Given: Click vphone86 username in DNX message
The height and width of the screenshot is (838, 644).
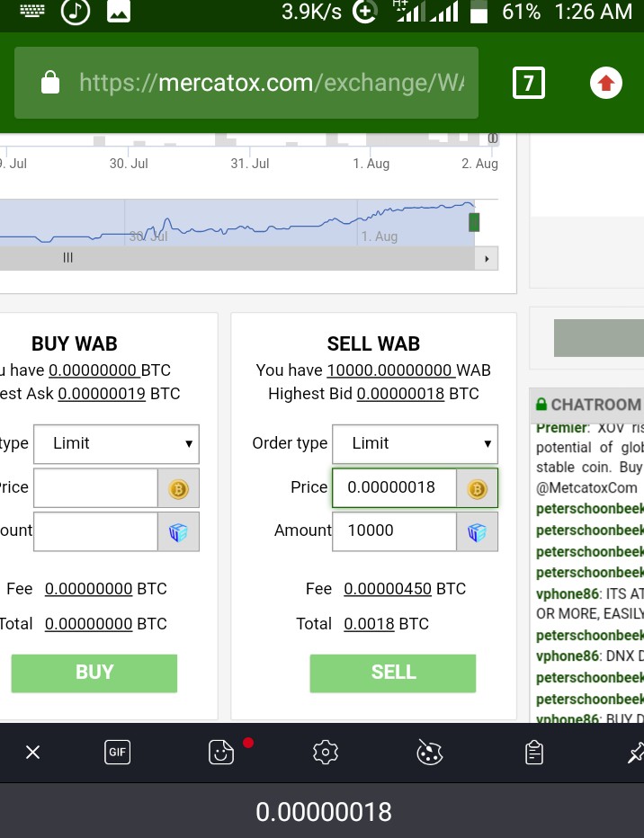Looking at the screenshot, I should tap(568, 656).
